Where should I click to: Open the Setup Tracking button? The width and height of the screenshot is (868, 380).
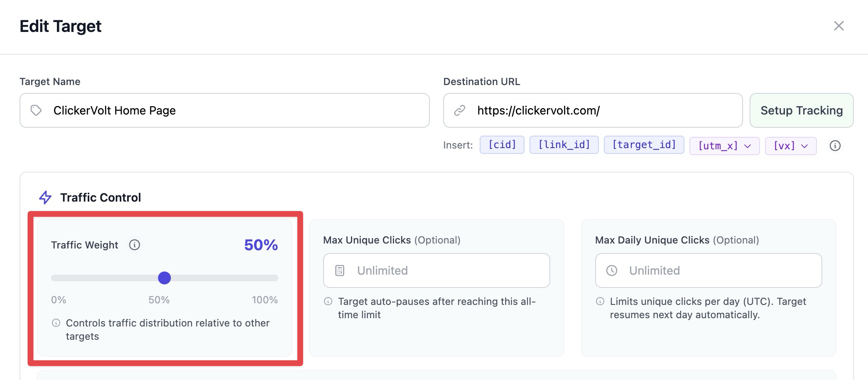click(802, 110)
